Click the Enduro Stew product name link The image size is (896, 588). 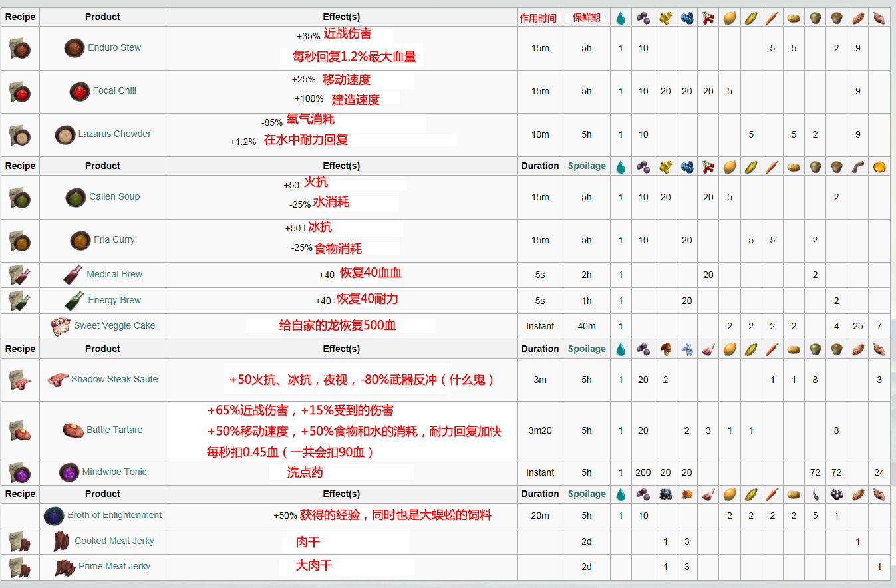point(114,48)
